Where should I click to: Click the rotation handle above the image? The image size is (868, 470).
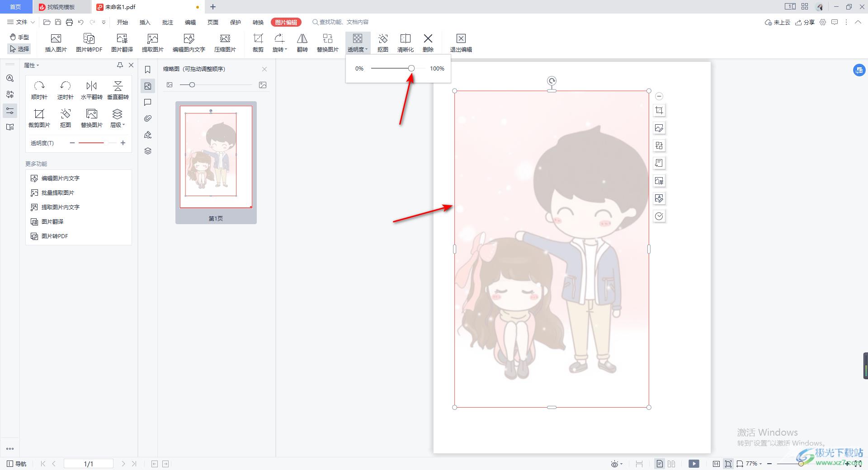pyautogui.click(x=552, y=81)
